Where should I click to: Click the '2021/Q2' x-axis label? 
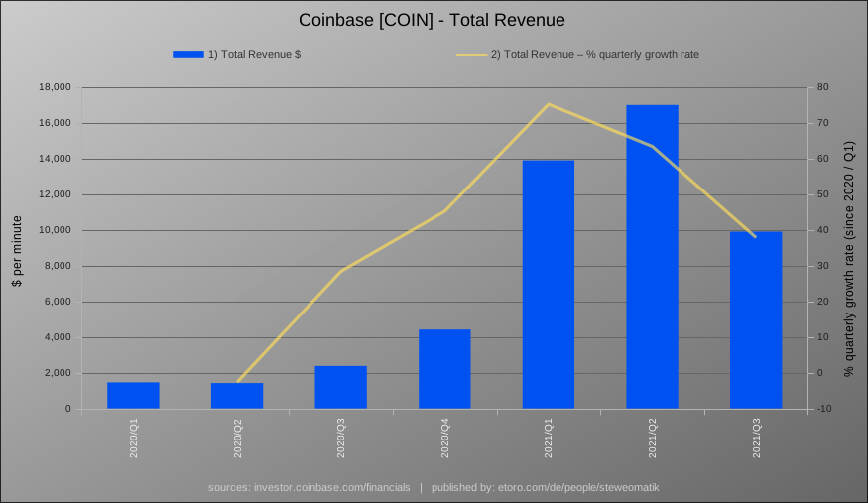click(x=653, y=438)
